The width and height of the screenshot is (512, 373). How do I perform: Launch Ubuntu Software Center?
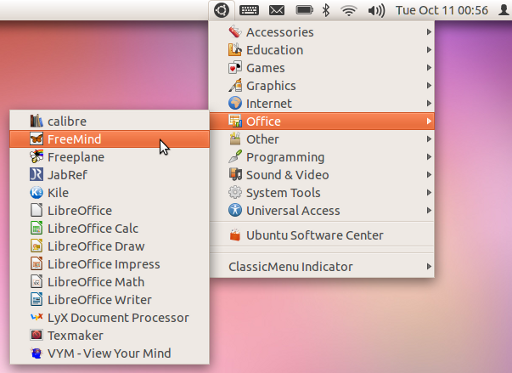322,235
